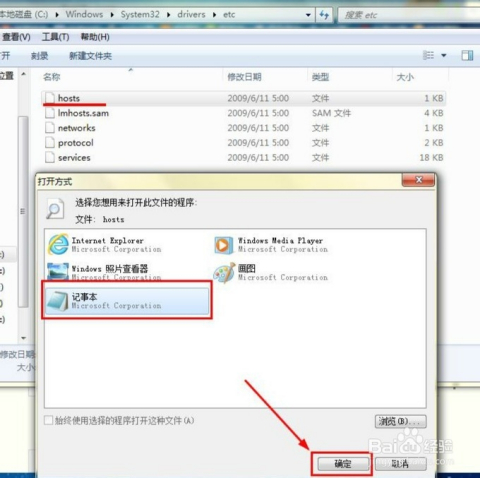Screen dimensions: 480x478
Task: Click the 搜索 etc search field
Action: 409,15
